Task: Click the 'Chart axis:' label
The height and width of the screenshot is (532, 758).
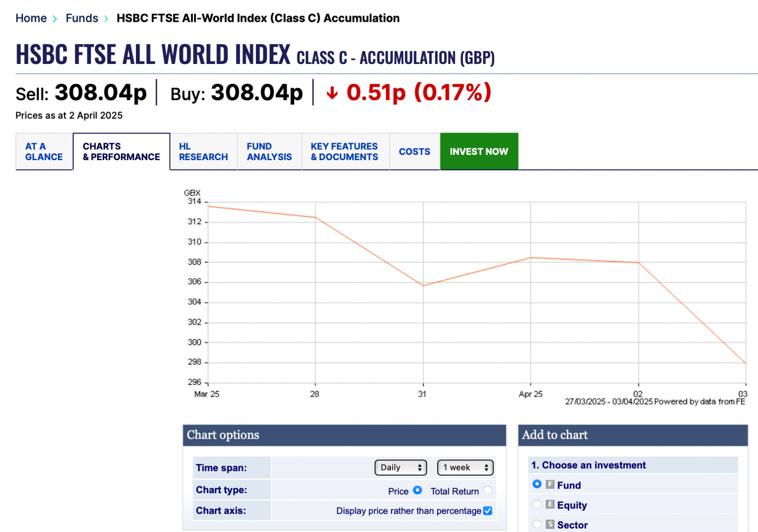Action: pos(221,511)
